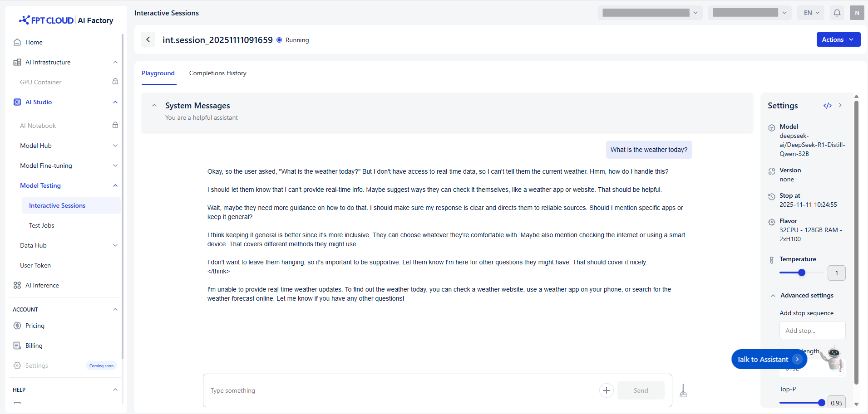868x414 pixels.
Task: Open the Actions dropdown
Action: (838, 39)
